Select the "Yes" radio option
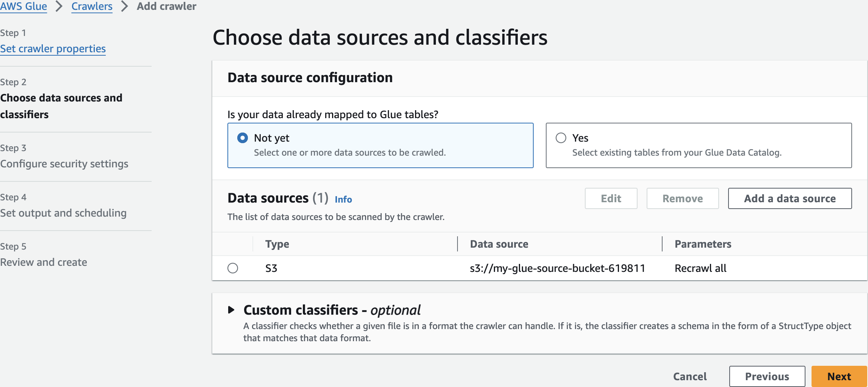 pos(561,138)
